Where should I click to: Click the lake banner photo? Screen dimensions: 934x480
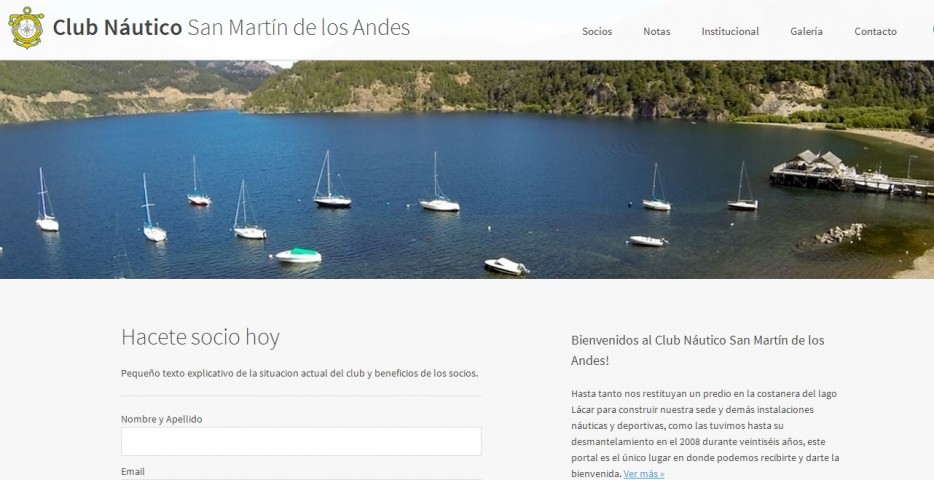(467, 169)
